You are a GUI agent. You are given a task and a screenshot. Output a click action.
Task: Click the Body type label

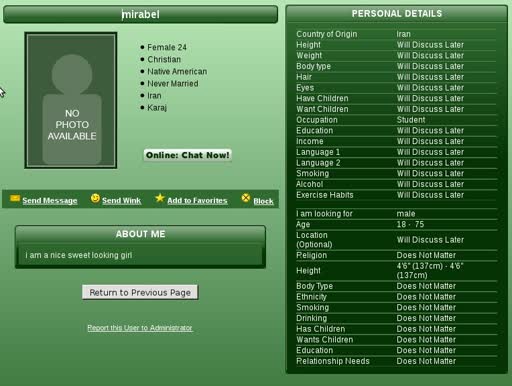[x=313, y=66]
